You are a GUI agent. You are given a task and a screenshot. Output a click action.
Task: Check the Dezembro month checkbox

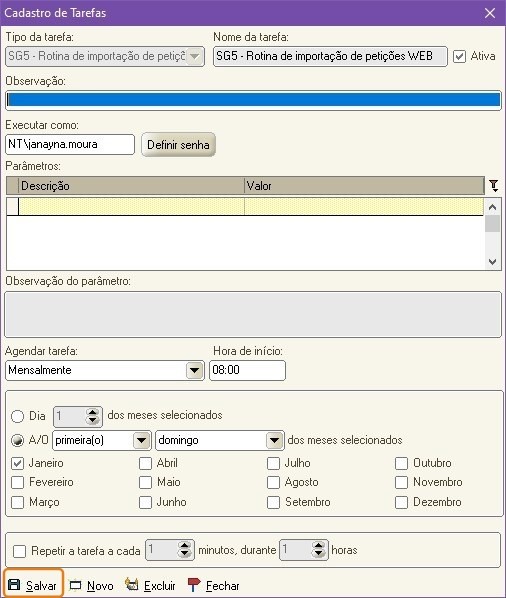[x=402, y=502]
